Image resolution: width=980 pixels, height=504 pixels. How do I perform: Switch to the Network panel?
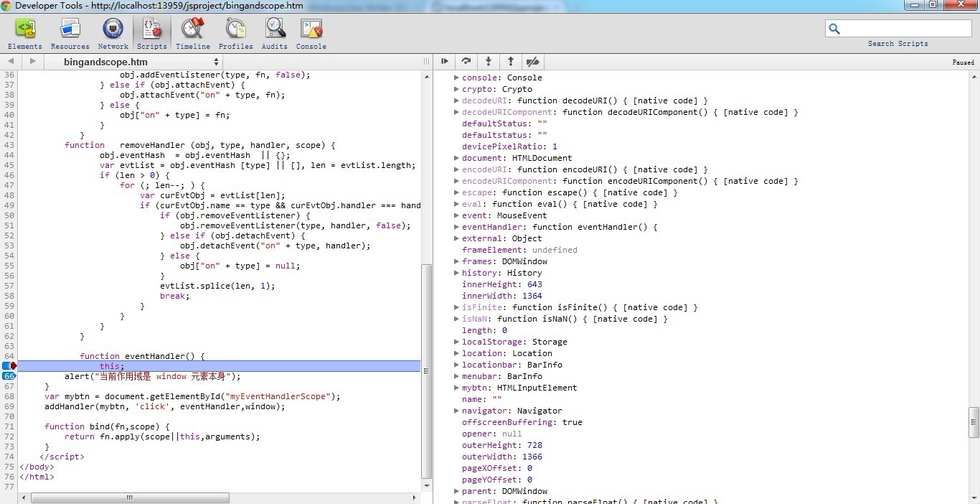pyautogui.click(x=113, y=34)
